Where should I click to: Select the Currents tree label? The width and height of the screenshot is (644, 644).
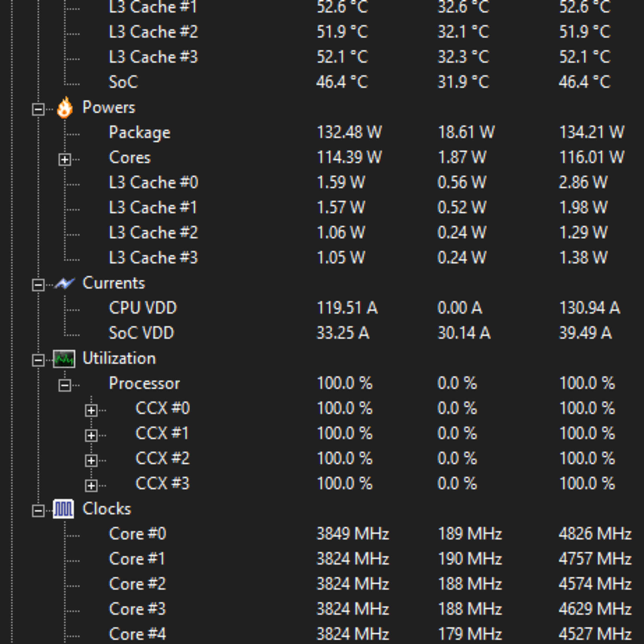point(114,283)
